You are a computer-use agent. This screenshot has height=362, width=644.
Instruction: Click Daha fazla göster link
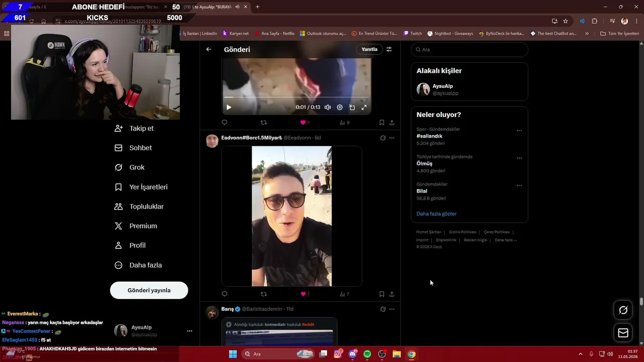click(x=436, y=214)
